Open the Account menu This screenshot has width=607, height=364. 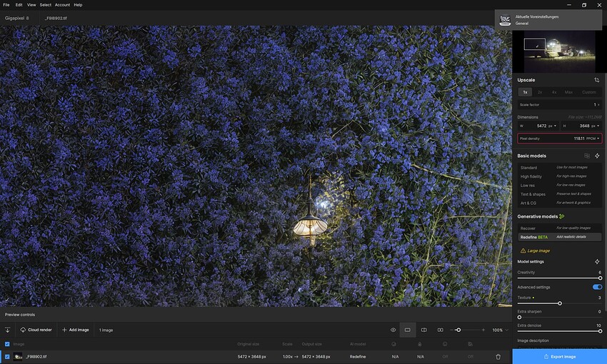[x=62, y=5]
